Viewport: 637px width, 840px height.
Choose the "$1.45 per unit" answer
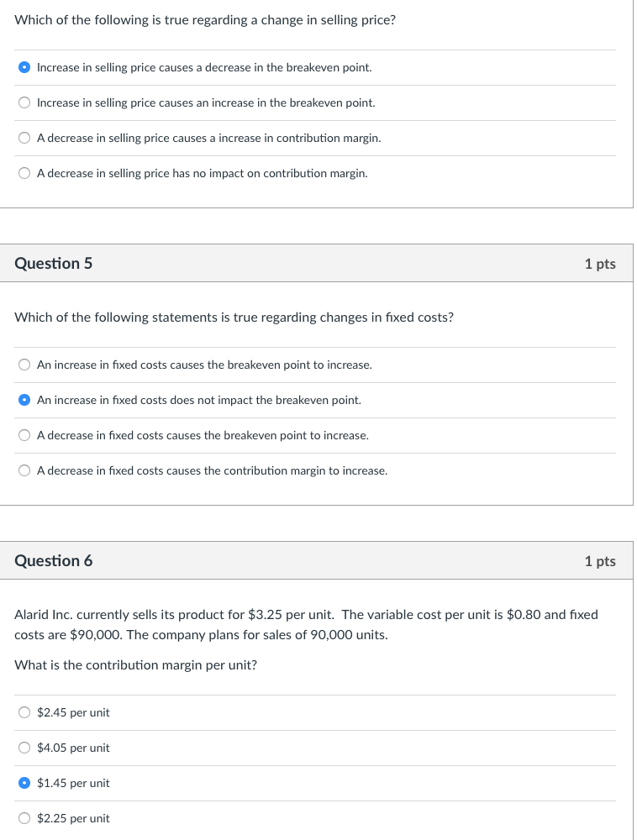tap(24, 783)
